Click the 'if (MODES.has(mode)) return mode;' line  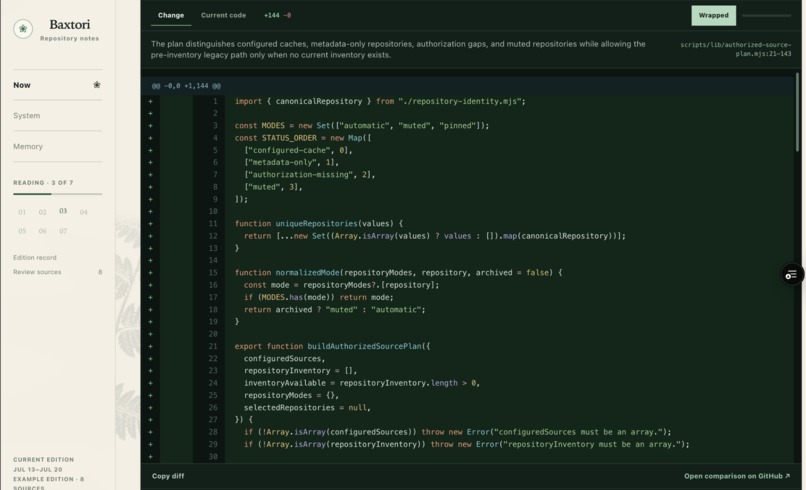click(x=318, y=297)
